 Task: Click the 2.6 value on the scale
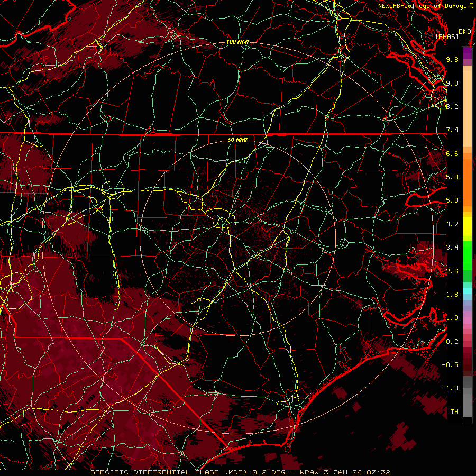click(x=452, y=271)
